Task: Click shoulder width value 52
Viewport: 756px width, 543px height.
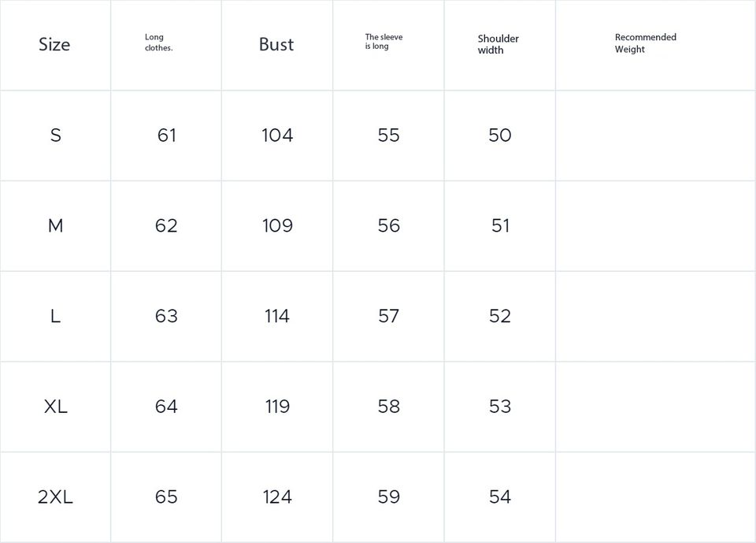Action: tap(500, 316)
